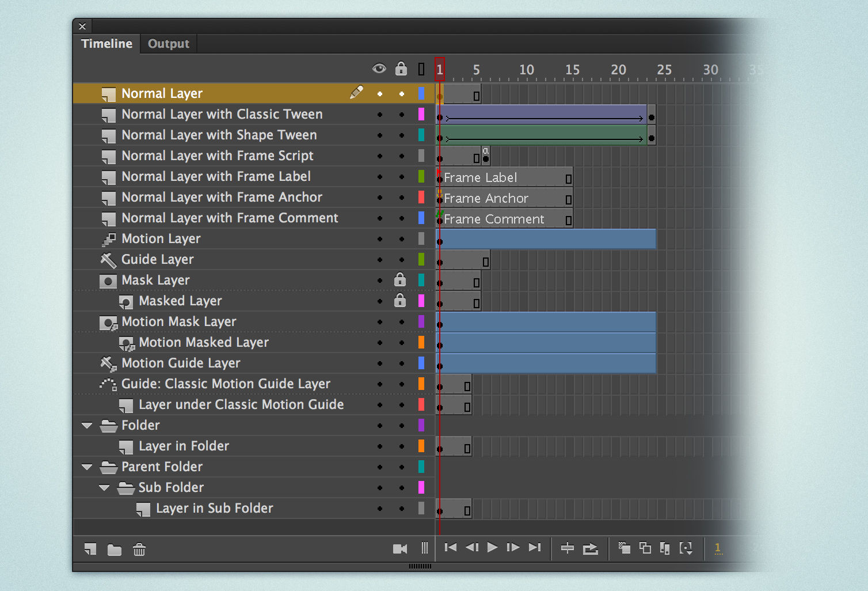Collapse the Folder layer group
The image size is (868, 591).
pos(86,425)
